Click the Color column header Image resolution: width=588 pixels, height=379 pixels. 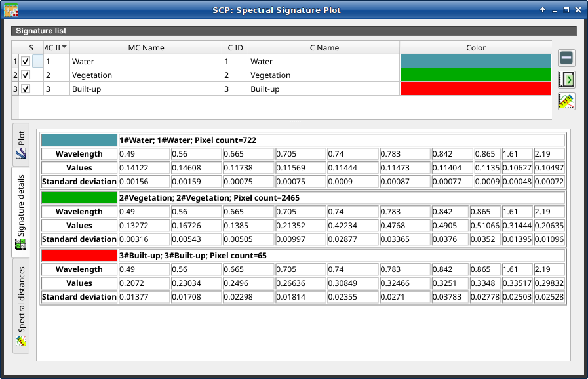click(475, 48)
